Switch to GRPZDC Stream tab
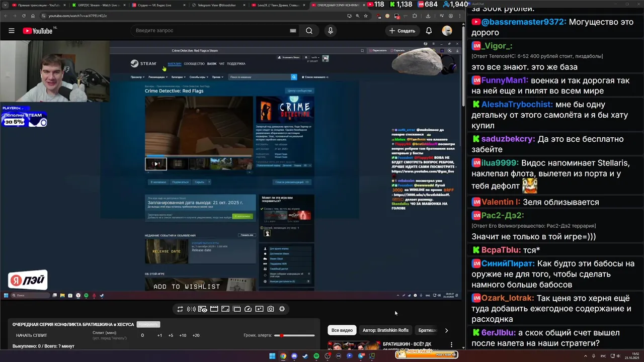Screen dimensions: 644x362 point(99,5)
